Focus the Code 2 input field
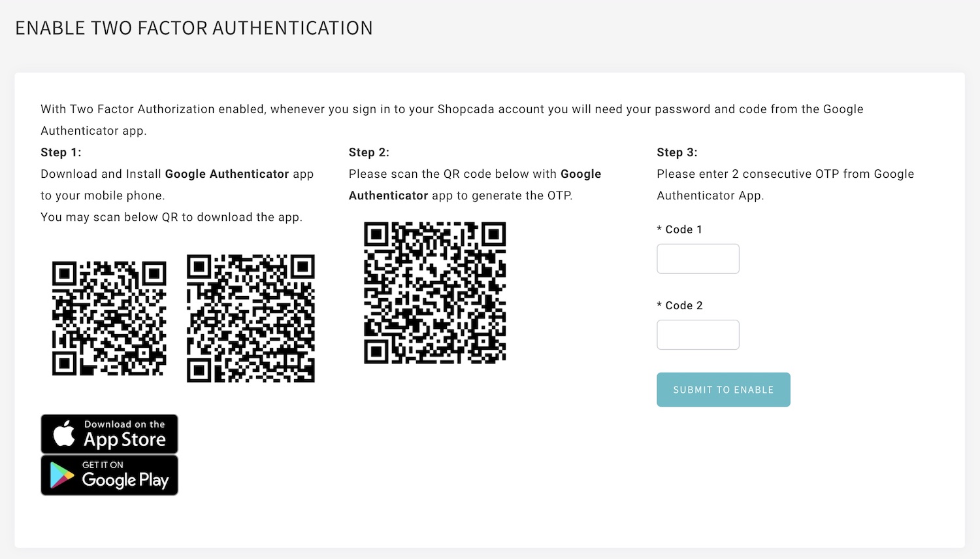Viewport: 980px width, 559px height. point(698,335)
